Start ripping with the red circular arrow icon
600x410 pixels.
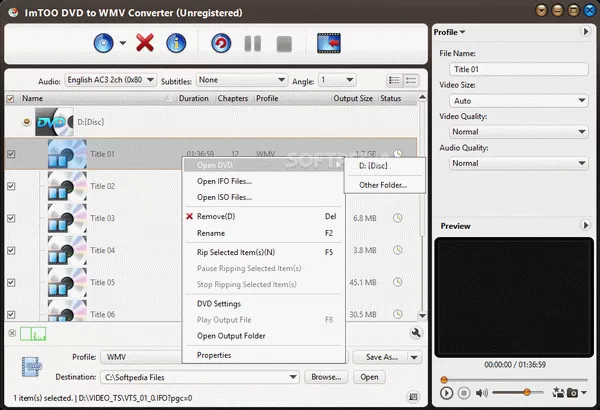tap(221, 43)
